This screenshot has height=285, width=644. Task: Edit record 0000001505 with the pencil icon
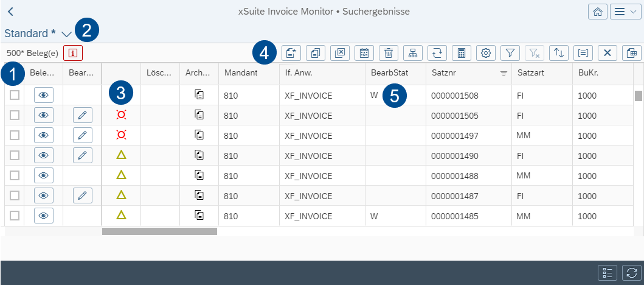(x=83, y=115)
